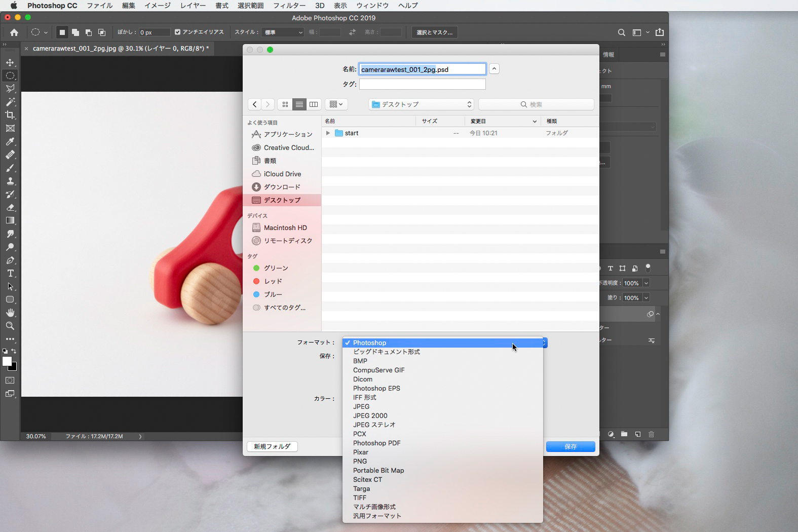Swap the foreground and background colors
798x532 pixels.
14,351
